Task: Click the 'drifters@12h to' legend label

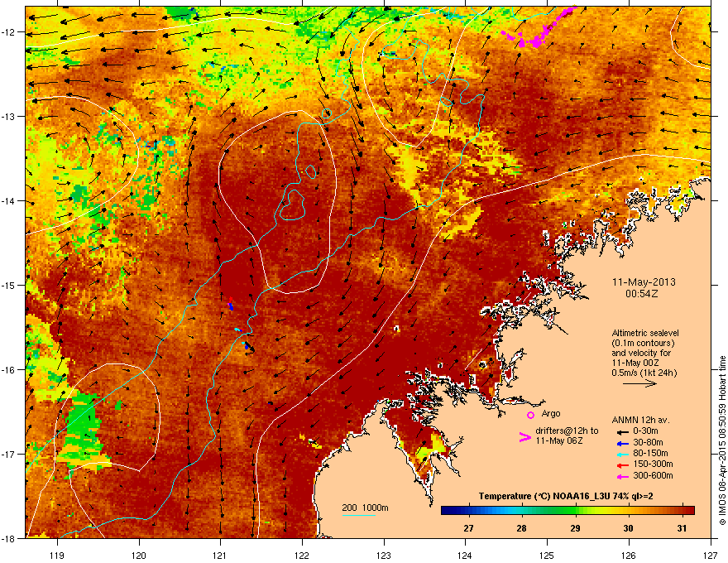Action: [x=567, y=431]
